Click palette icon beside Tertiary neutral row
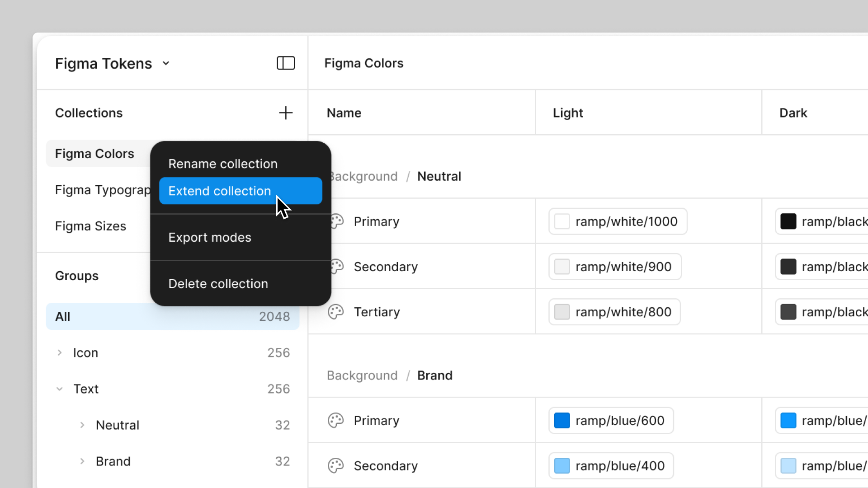The height and width of the screenshot is (488, 868). coord(336,312)
